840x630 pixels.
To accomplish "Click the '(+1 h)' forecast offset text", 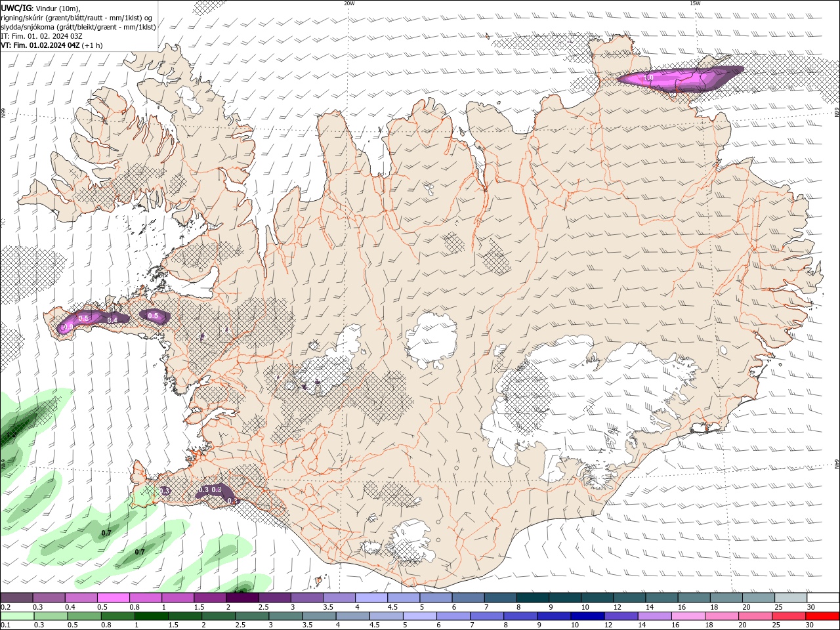I will 93,45.
